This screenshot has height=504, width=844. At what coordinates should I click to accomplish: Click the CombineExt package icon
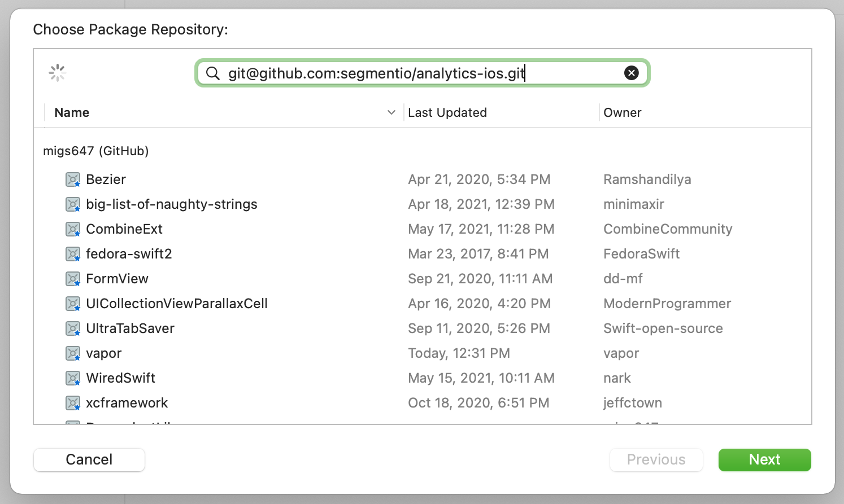(73, 229)
